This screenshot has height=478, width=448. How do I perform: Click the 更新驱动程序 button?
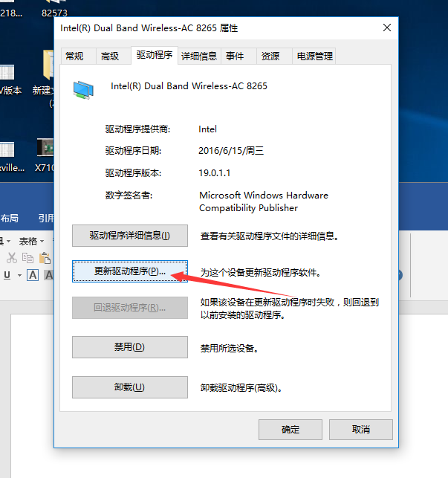pyautogui.click(x=129, y=271)
